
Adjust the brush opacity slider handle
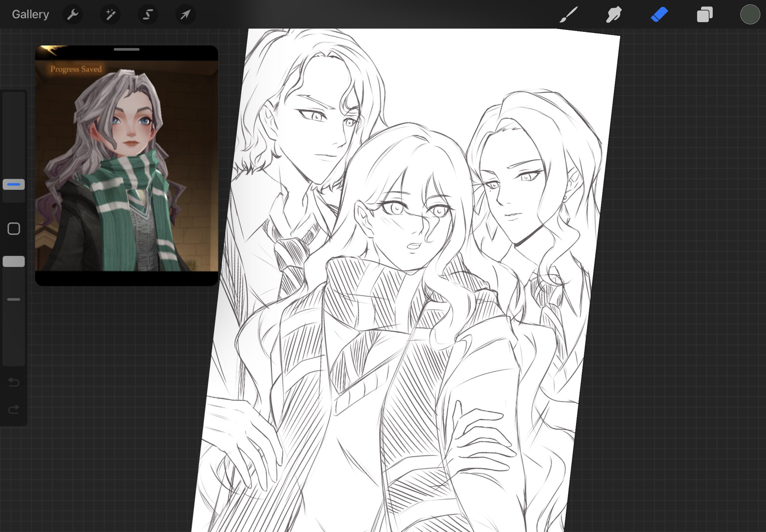tap(14, 261)
